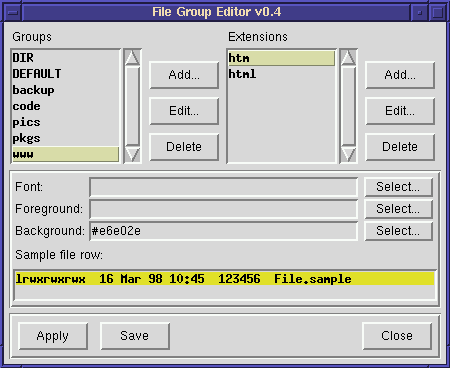The image size is (450, 368).
Task: Edit the selected extension
Action: tap(400, 111)
